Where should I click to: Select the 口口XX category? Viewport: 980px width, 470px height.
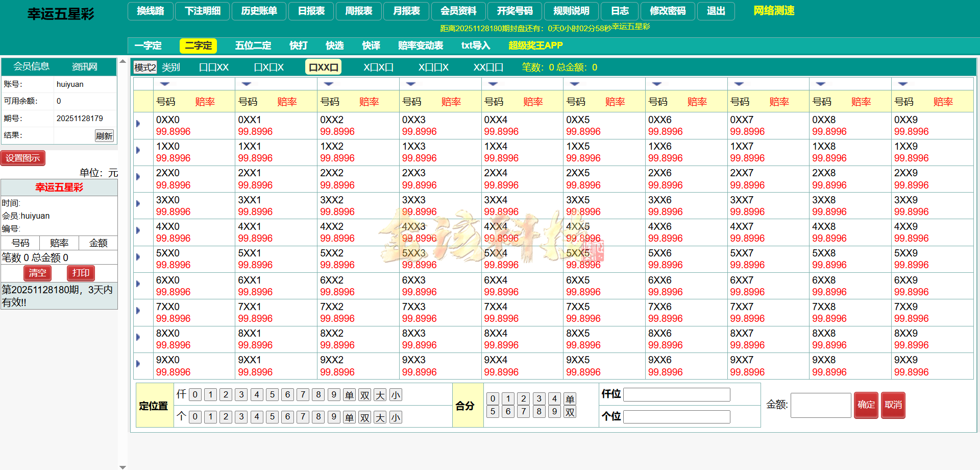214,67
